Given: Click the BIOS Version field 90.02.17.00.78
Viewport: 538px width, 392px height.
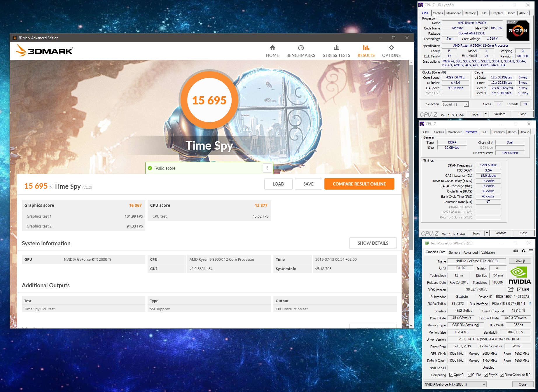Looking at the screenshot, I should coord(476,289).
